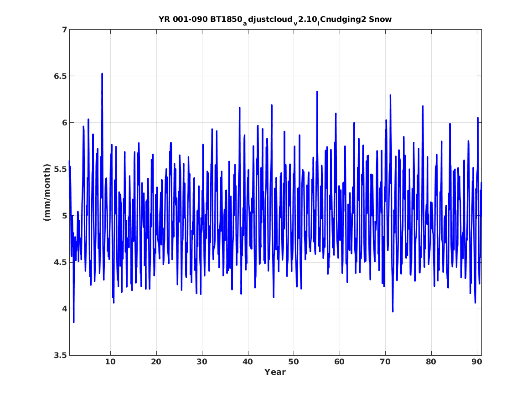
Task: Click the lowest blue dip near year 2
Action: tap(74, 321)
